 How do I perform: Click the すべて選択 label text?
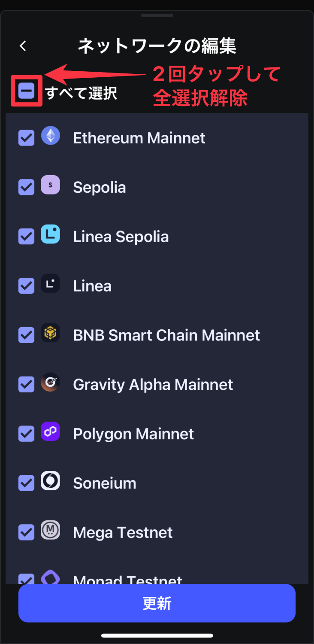pos(81,93)
